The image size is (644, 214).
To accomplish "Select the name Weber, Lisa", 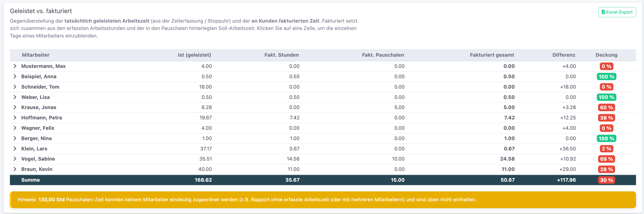I will (x=36, y=97).
